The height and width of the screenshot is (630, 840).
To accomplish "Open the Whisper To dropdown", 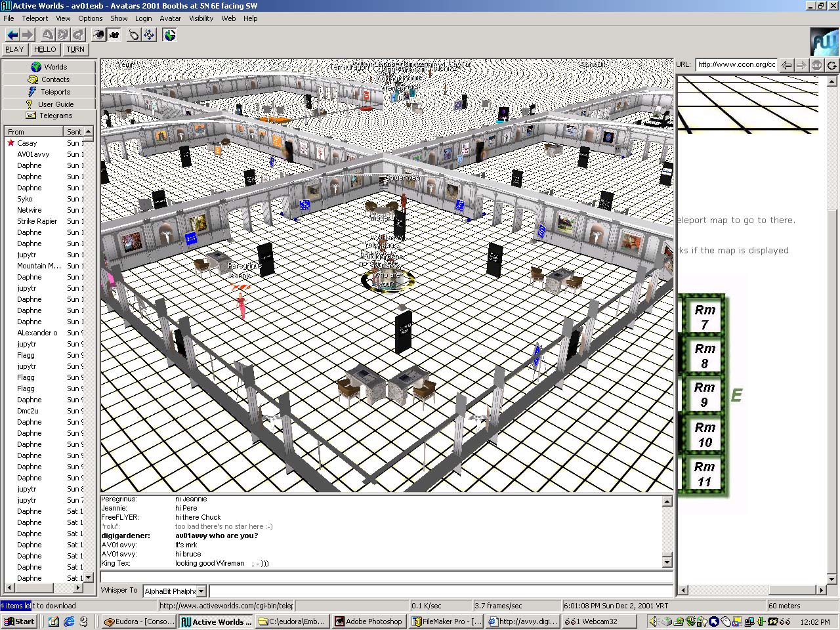I will (x=201, y=591).
